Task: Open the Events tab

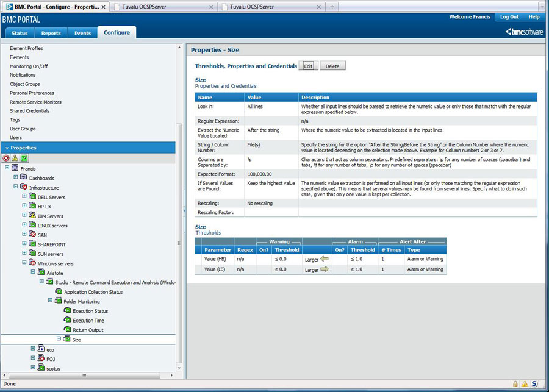Action: (82, 33)
